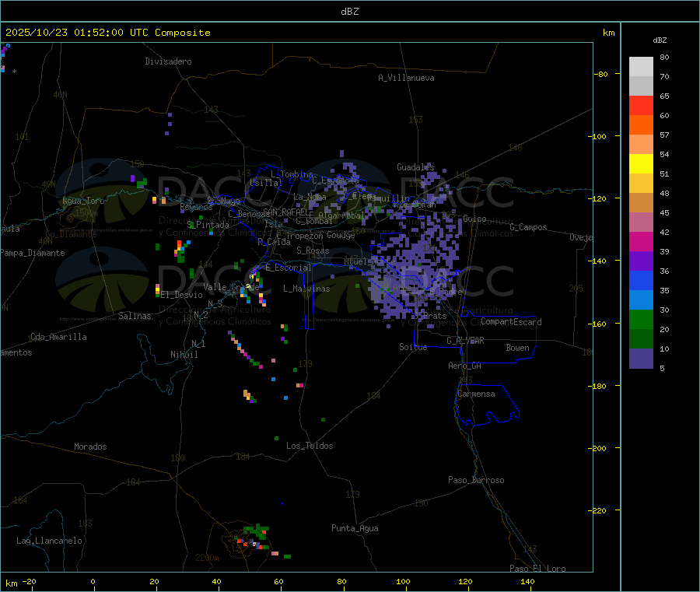The image size is (700, 592).
Task: Select the A_Villanueva location label
Action: point(406,78)
